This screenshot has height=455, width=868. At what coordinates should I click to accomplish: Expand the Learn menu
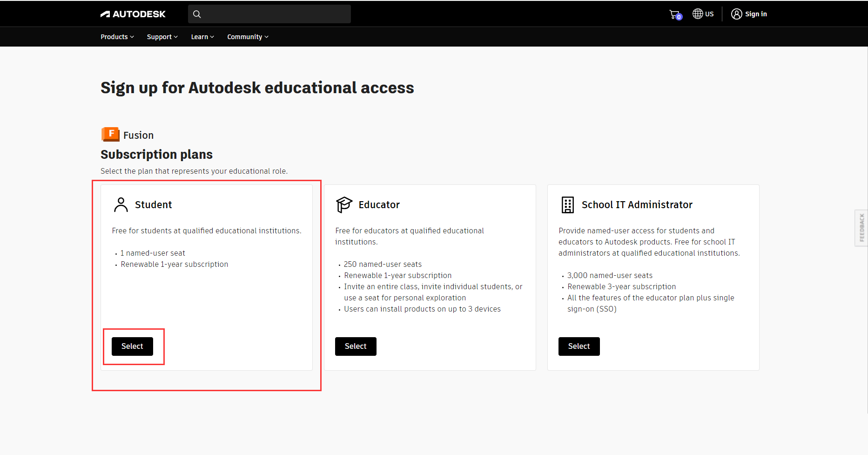point(202,37)
